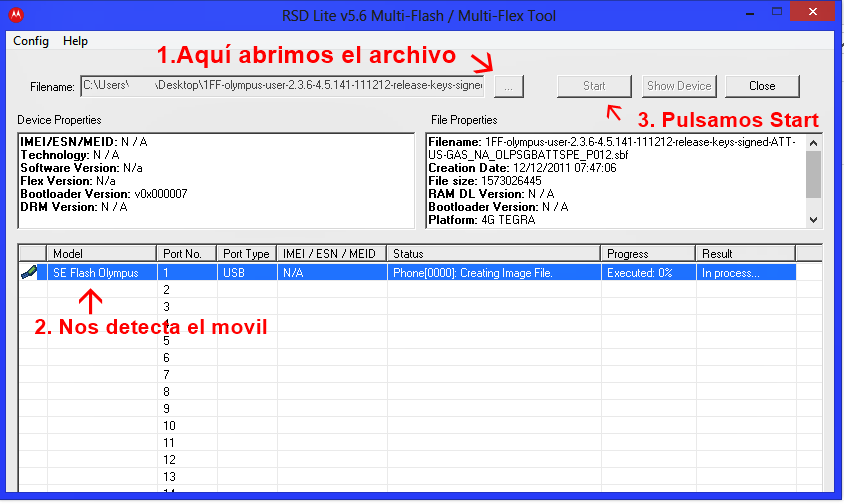Open the Config menu
The image size is (844, 504).
31,41
